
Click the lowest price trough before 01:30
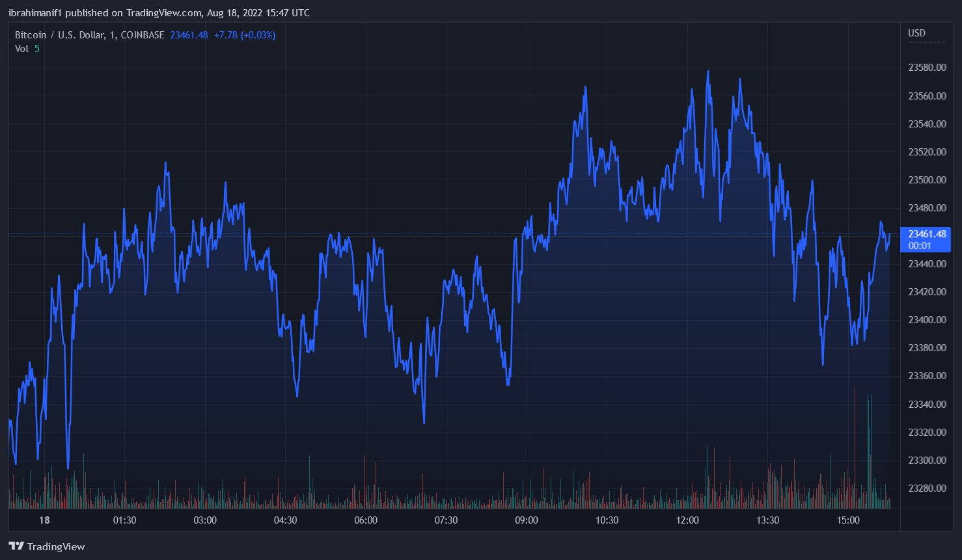[x=68, y=467]
